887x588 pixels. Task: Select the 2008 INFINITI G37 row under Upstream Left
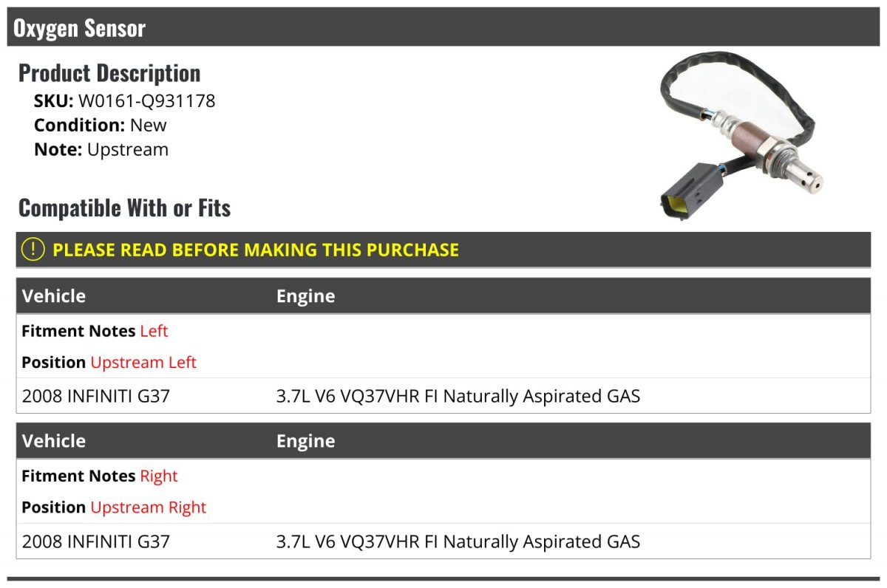pyautogui.click(x=96, y=396)
